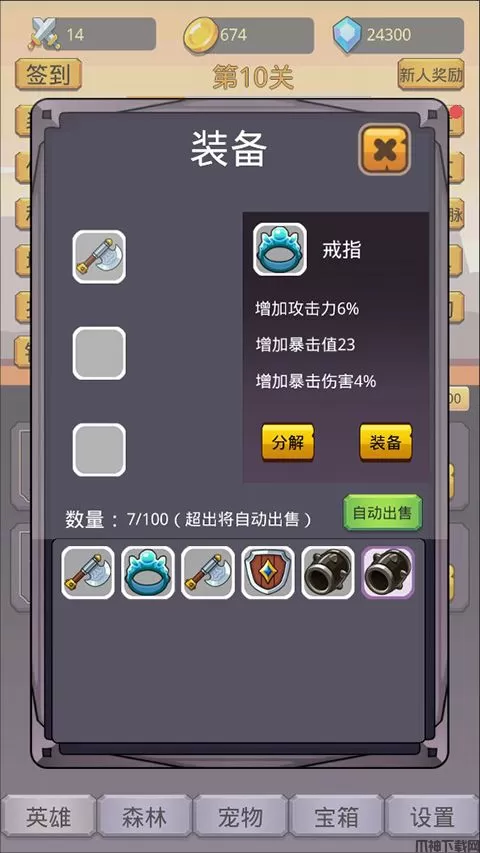Select the first black cannon item
480x853 pixels.
328,573
